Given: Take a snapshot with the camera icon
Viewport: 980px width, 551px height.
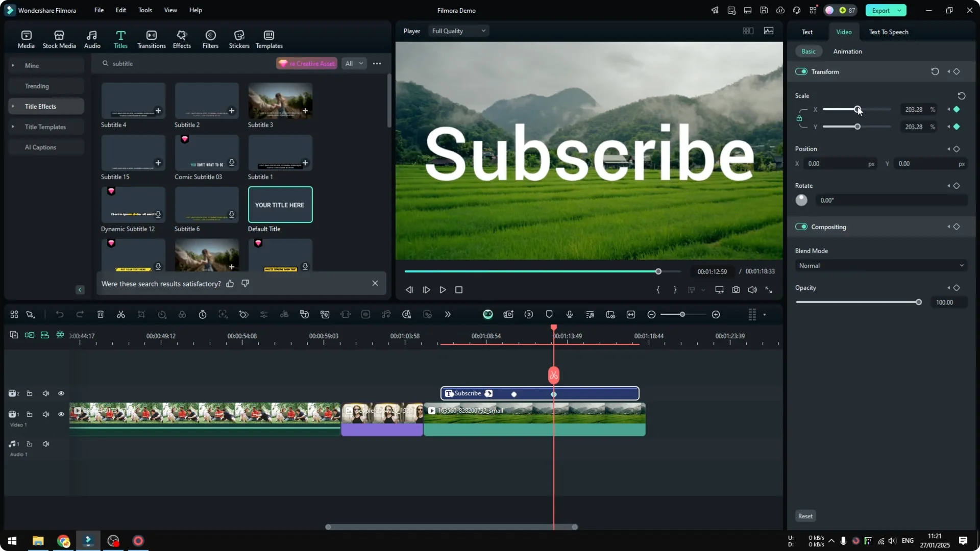Looking at the screenshot, I should coord(736,290).
